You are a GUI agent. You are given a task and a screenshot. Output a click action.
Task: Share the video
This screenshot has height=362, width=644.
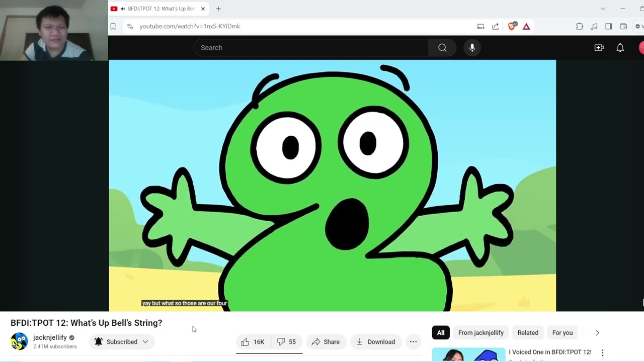click(326, 342)
